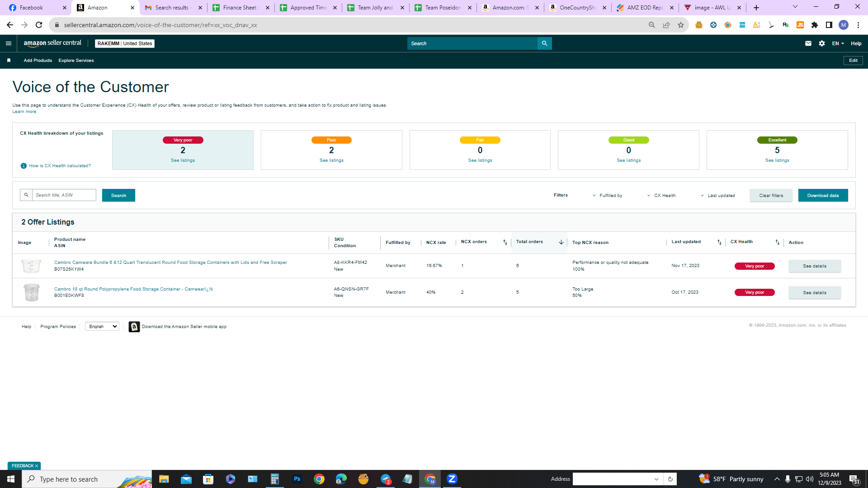This screenshot has width=868, height=488.
Task: Open Microsoft Edge from the taskbar
Action: pyautogui.click(x=341, y=479)
